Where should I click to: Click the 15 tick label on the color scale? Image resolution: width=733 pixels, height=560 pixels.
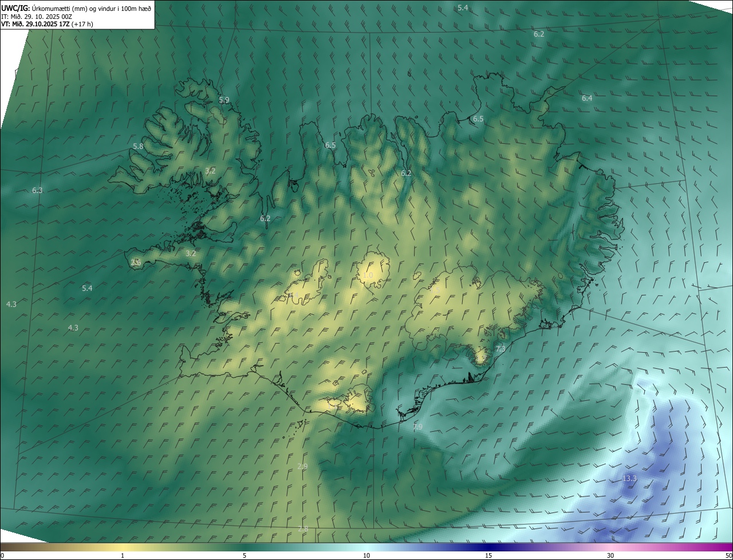[488, 555]
